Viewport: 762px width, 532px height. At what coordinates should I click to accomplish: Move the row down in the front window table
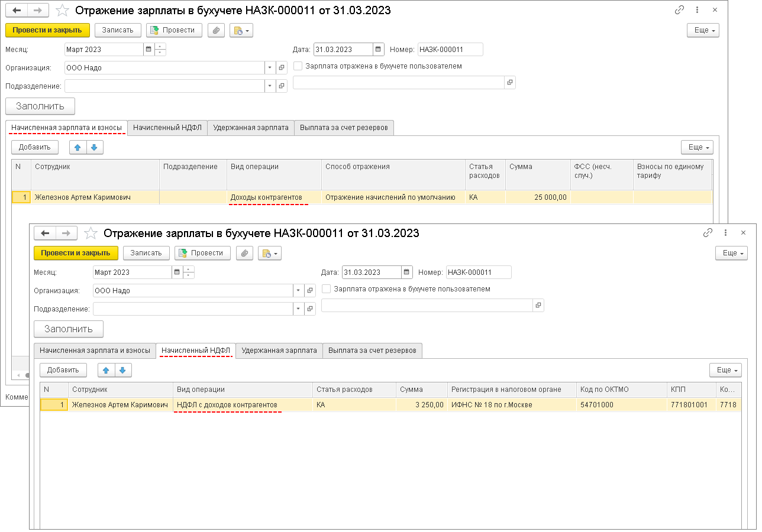pyautogui.click(x=122, y=370)
